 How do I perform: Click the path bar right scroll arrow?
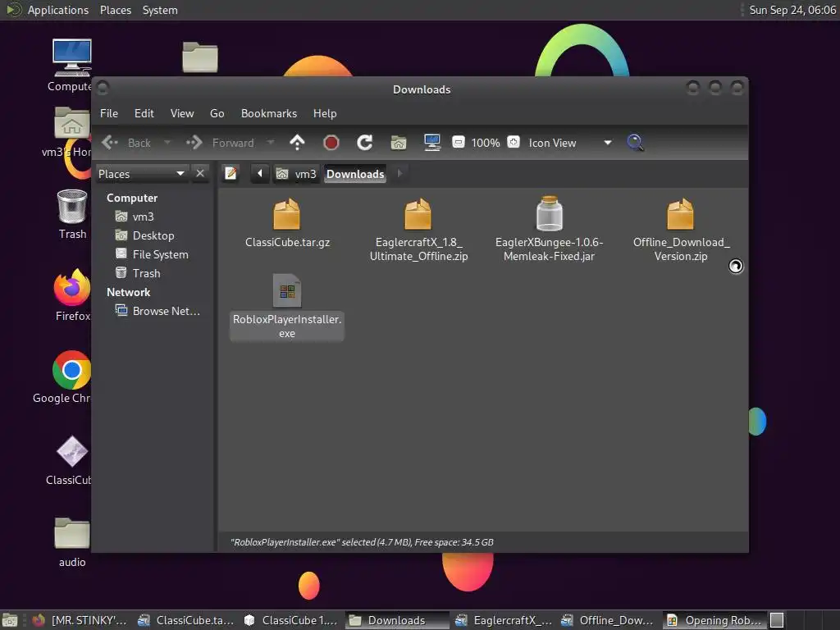point(399,174)
